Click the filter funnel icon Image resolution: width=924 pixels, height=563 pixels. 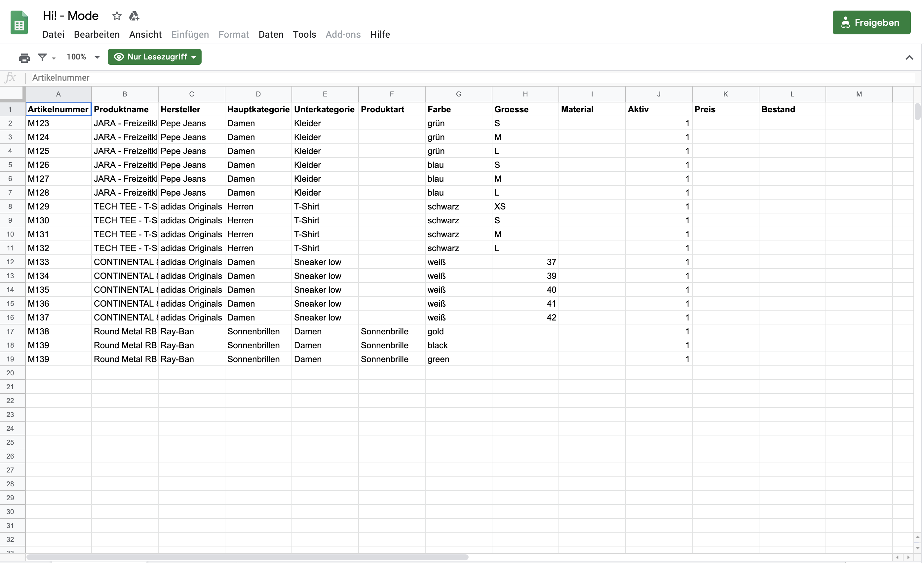pos(42,57)
